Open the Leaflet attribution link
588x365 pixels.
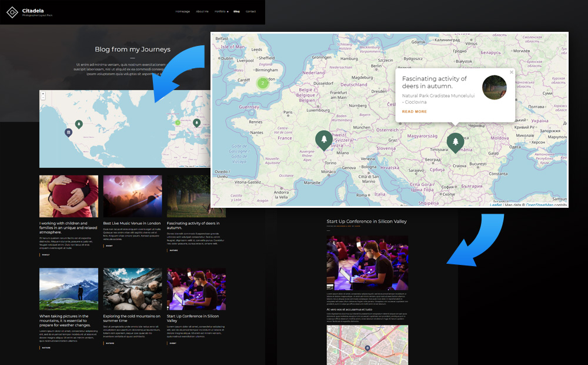click(496, 205)
